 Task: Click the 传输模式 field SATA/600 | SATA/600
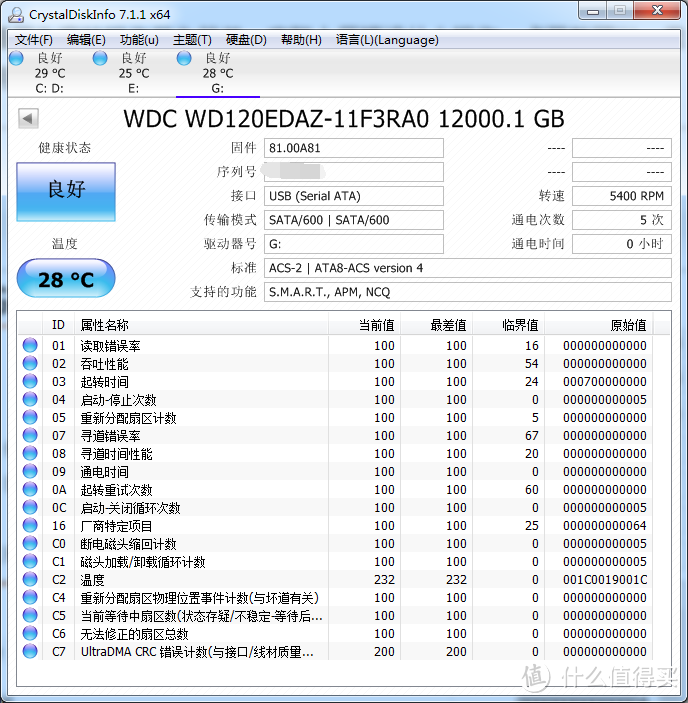coord(354,220)
